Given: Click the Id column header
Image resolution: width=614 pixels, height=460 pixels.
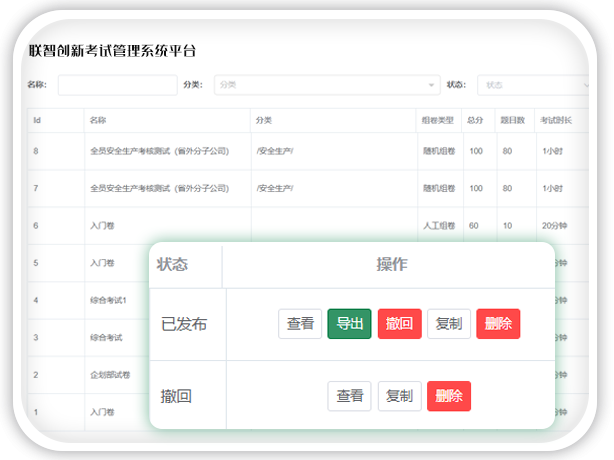Looking at the screenshot, I should pyautogui.click(x=37, y=120).
